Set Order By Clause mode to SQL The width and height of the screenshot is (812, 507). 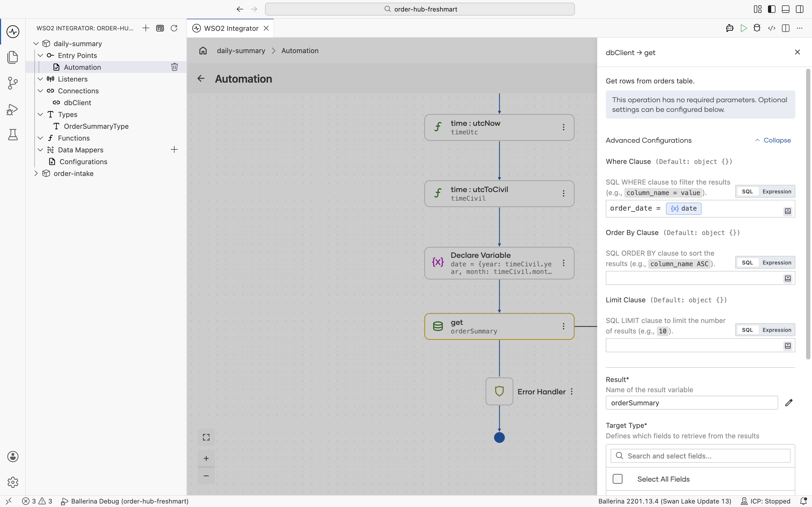click(747, 263)
